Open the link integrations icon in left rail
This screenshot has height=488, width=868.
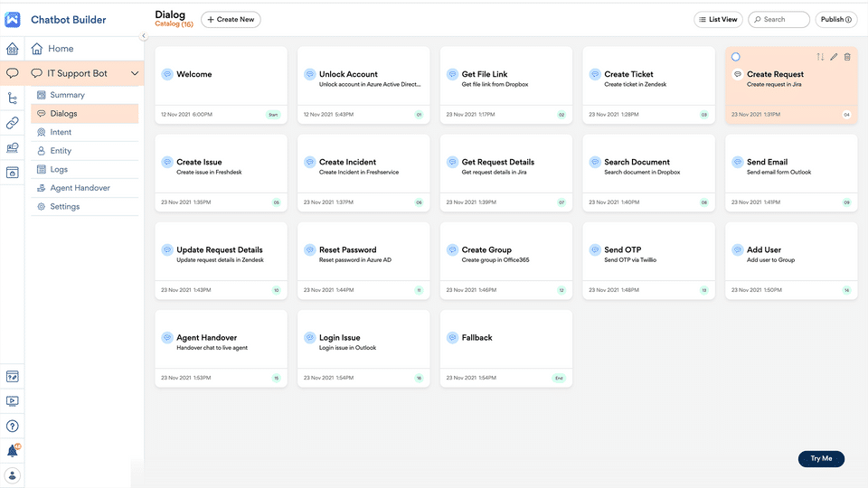coord(12,123)
